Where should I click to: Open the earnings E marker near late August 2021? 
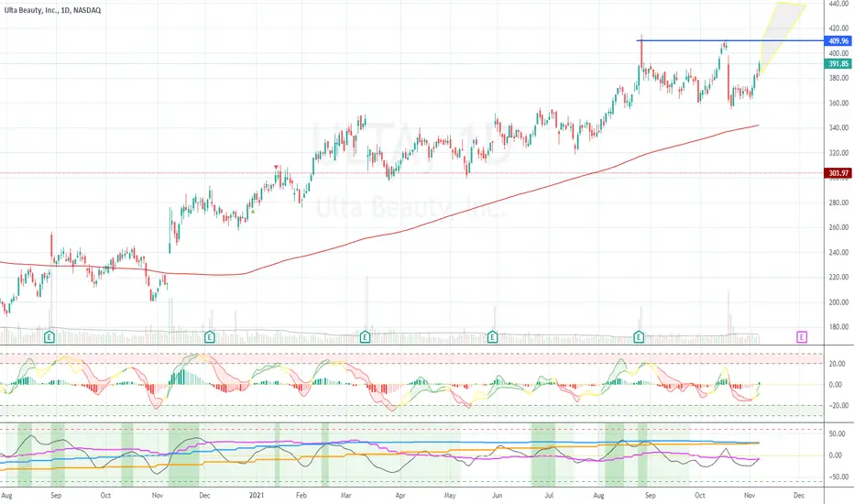[639, 337]
